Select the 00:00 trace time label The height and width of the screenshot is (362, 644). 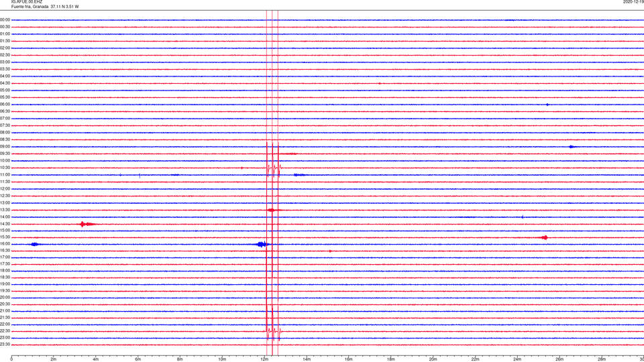tap(5, 19)
